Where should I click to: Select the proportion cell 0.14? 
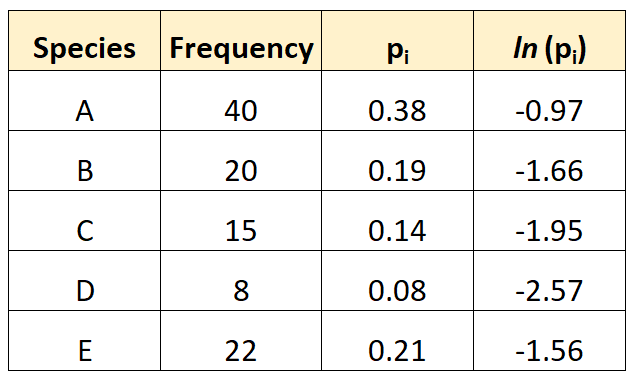tap(397, 221)
